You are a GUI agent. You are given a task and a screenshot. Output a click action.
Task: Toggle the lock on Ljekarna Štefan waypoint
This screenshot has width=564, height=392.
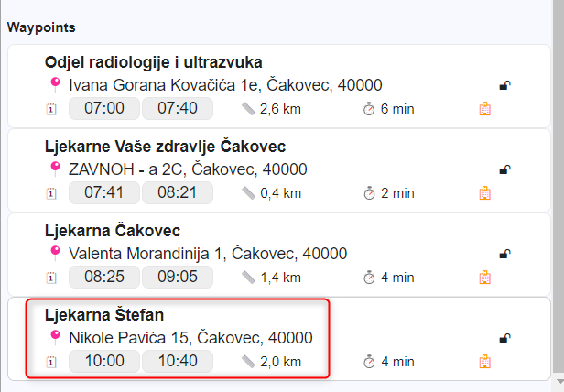click(x=504, y=339)
